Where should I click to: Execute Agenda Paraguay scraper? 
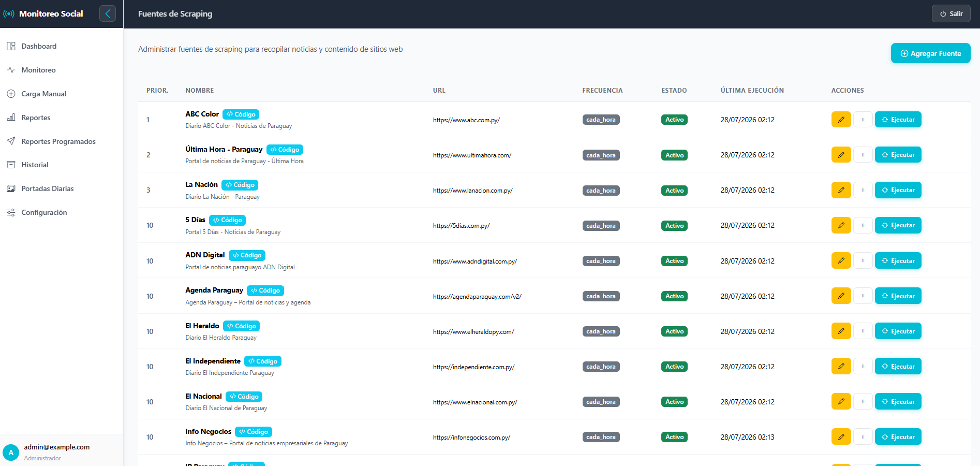click(898, 296)
